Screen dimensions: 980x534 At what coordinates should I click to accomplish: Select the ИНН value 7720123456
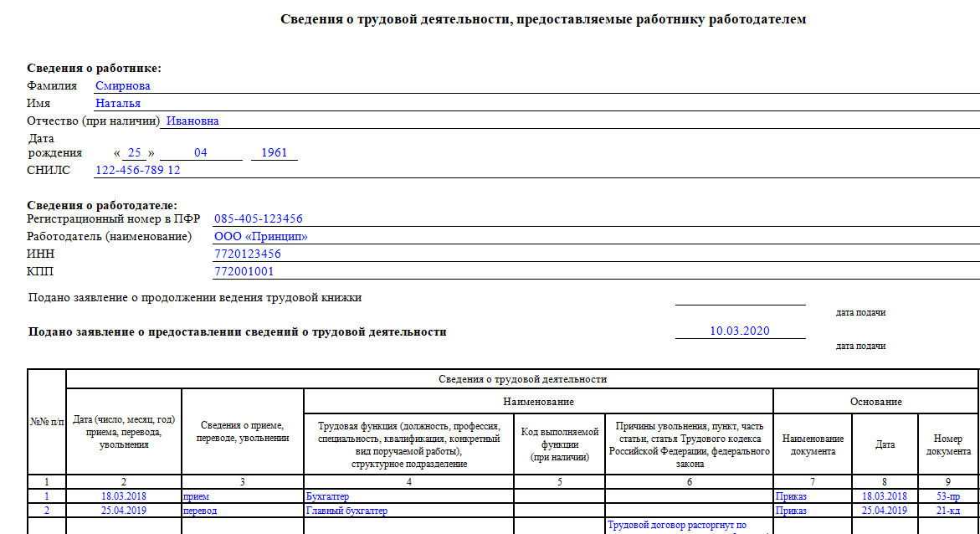click(x=248, y=254)
